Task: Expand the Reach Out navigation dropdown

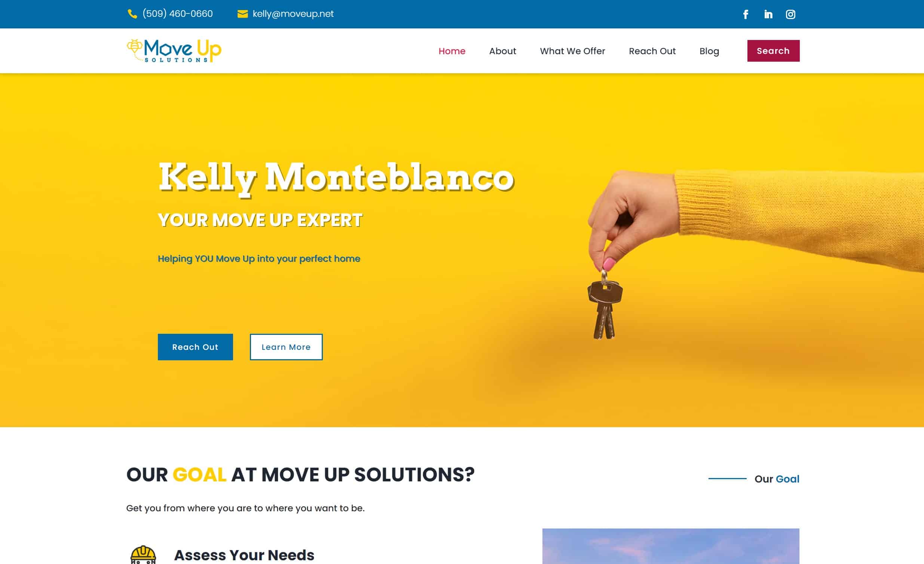Action: (x=652, y=51)
